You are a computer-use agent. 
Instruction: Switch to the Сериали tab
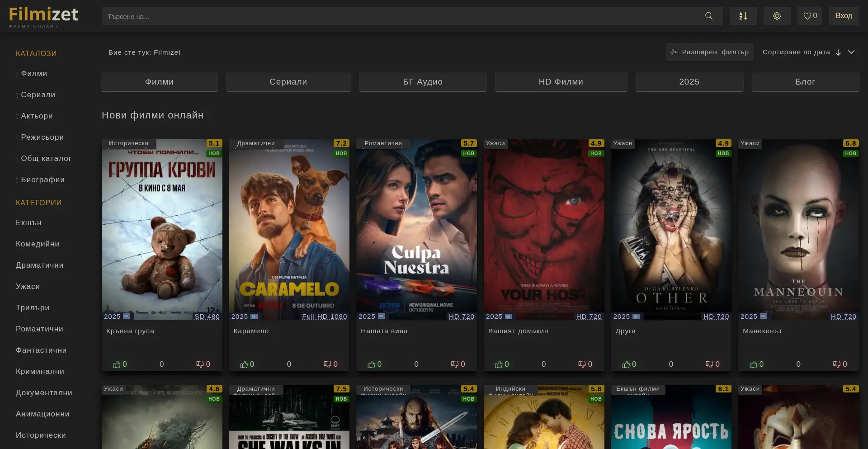[288, 82]
